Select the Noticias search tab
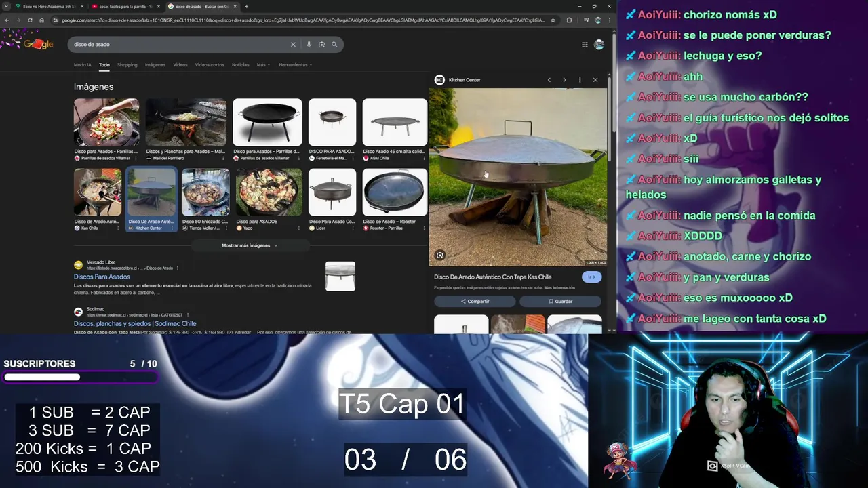868x488 pixels. coord(241,65)
